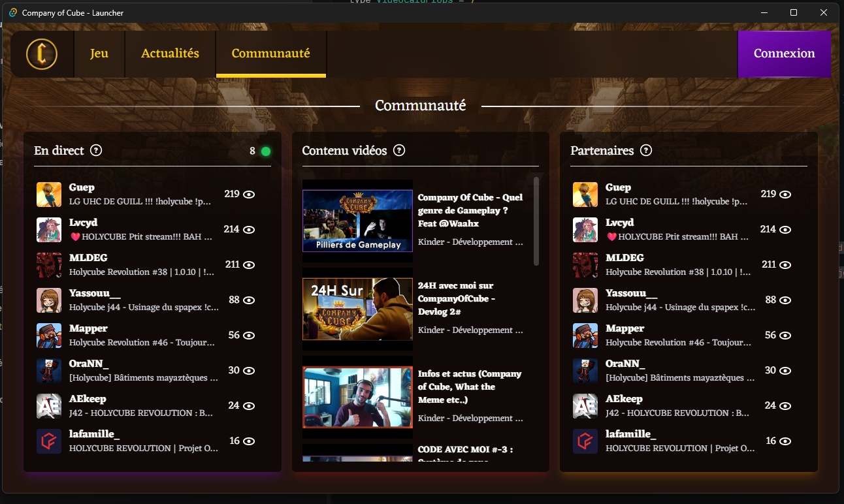Click lafamille_'s avatar in En direct
Screen dimensions: 844x504
(x=49, y=441)
